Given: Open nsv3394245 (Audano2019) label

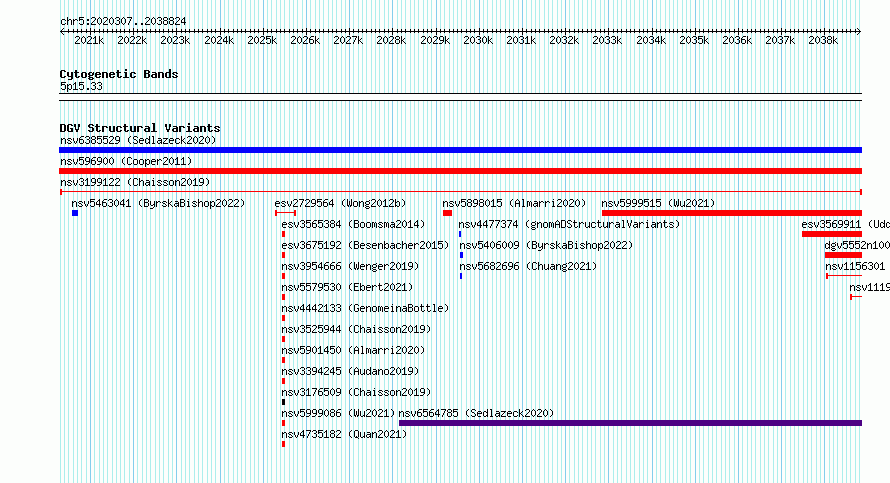Looking at the screenshot, I should [350, 371].
